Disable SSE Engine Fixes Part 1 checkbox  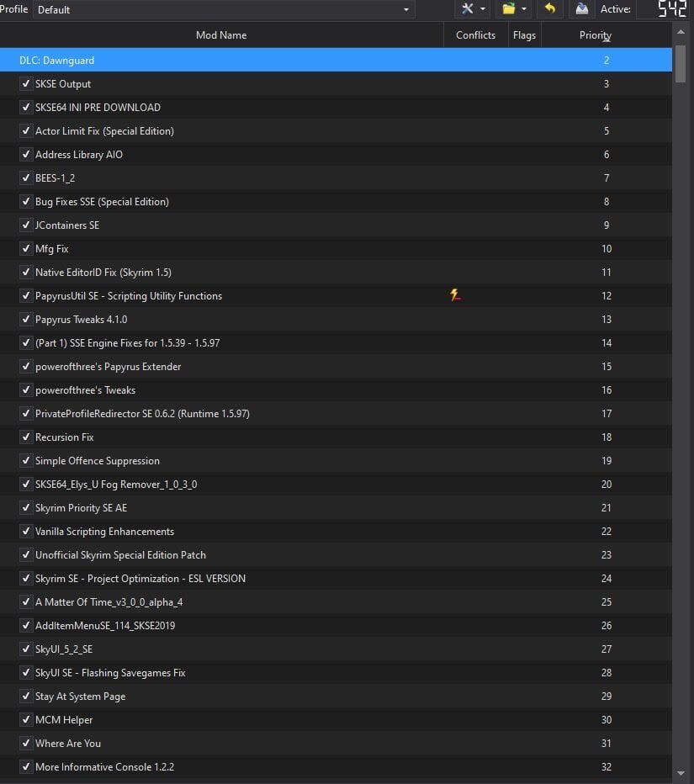click(26, 342)
